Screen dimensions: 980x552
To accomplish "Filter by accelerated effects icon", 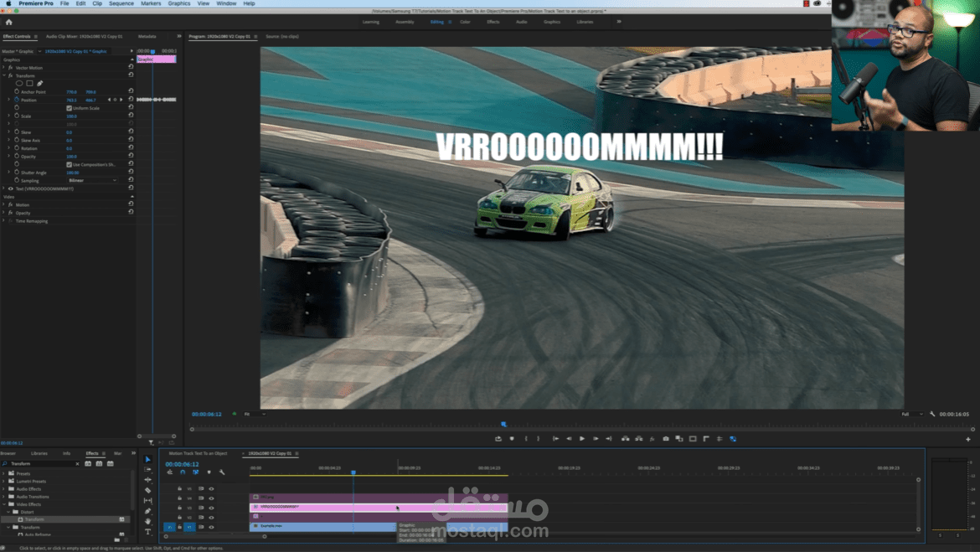I will tap(88, 464).
